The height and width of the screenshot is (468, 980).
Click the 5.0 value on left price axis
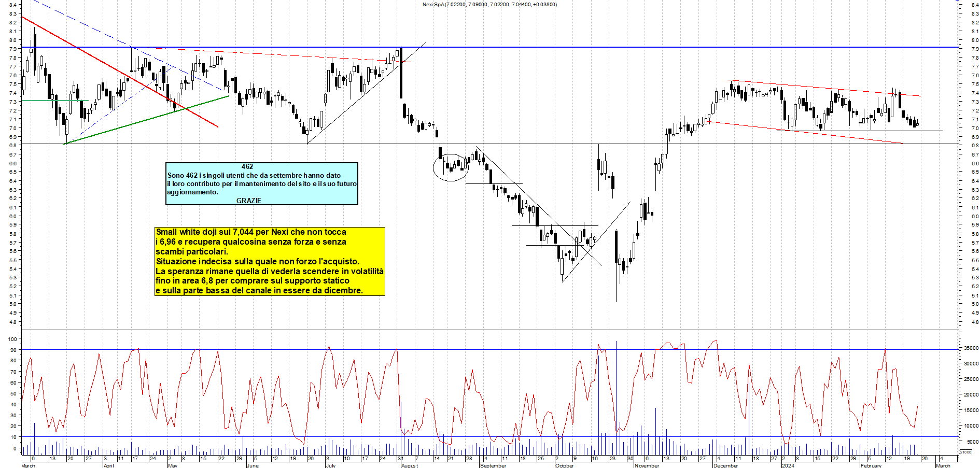12,304
